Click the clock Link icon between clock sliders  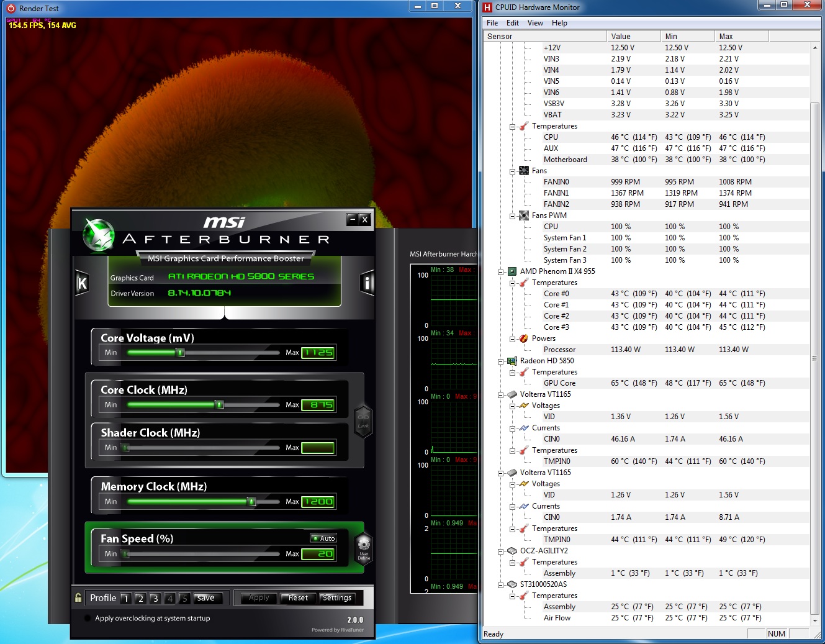click(363, 422)
